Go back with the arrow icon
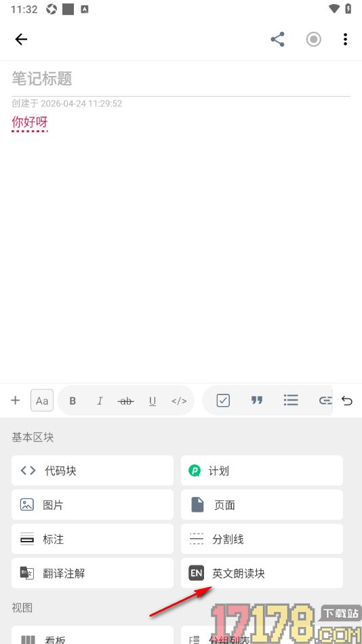The height and width of the screenshot is (644, 362). point(21,39)
